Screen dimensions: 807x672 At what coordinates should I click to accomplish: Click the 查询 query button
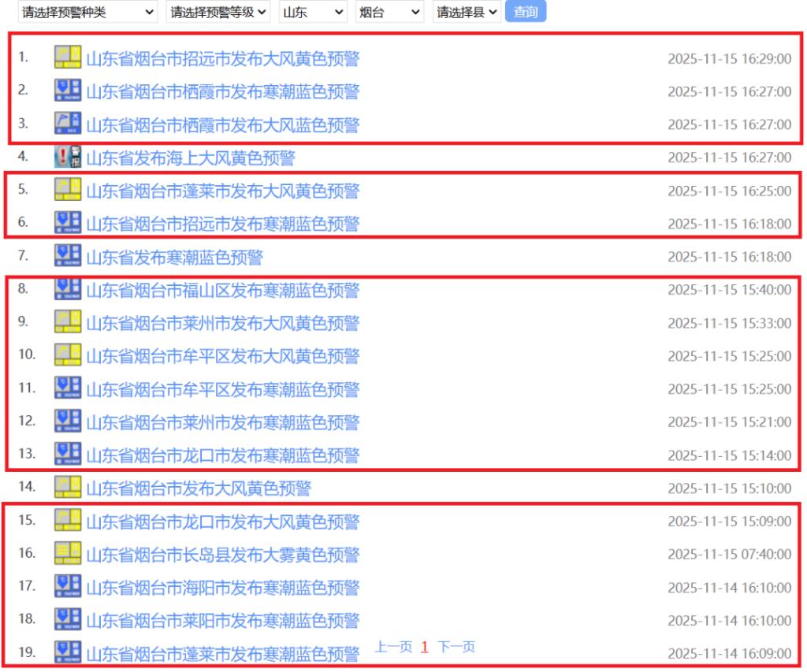click(x=526, y=12)
